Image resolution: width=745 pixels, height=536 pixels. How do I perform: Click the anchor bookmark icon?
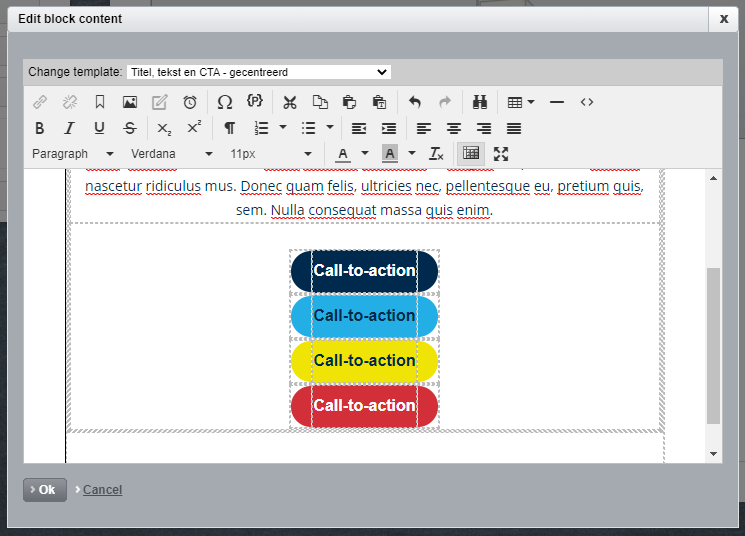[x=100, y=102]
